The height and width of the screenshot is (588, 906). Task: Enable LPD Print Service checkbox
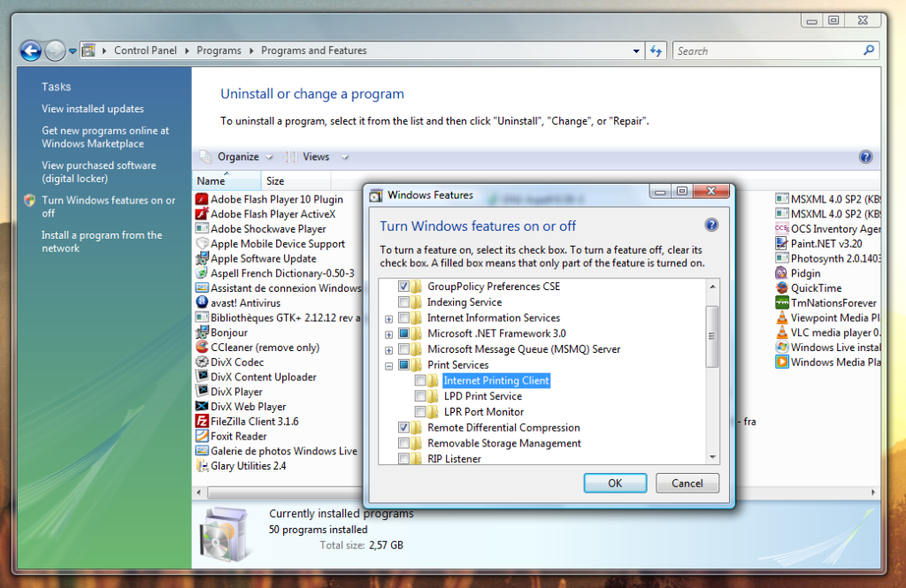(x=420, y=396)
